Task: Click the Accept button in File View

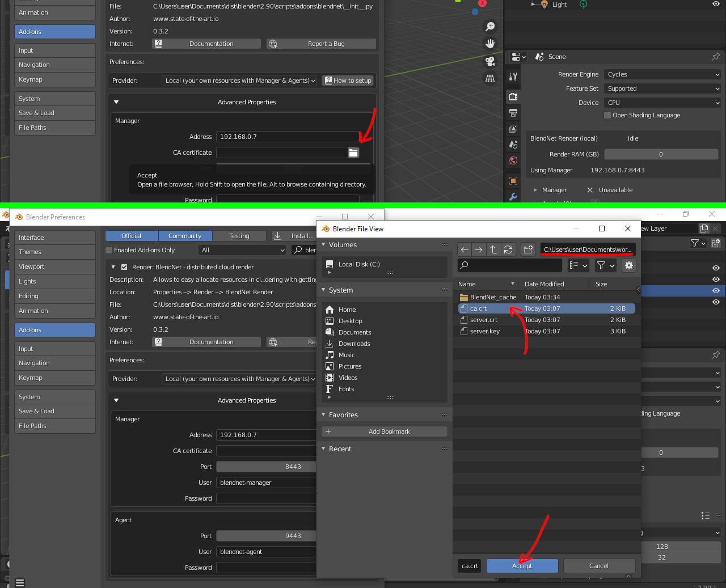Action: click(x=522, y=566)
